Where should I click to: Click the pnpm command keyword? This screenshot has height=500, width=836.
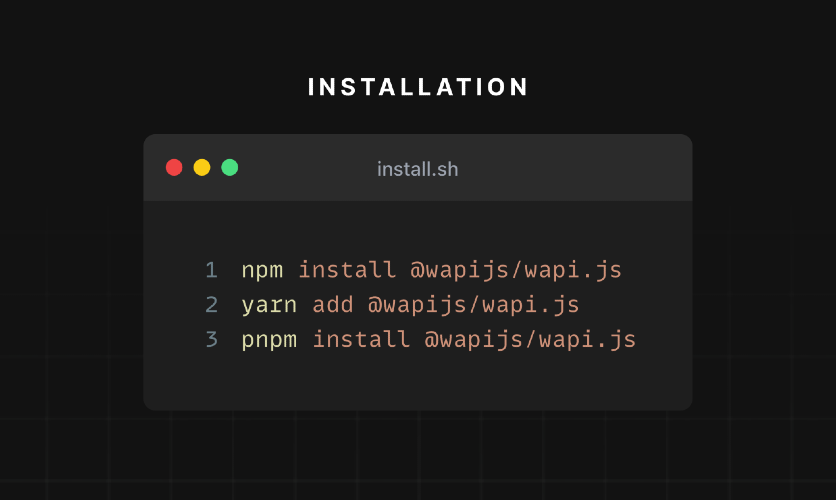269,340
